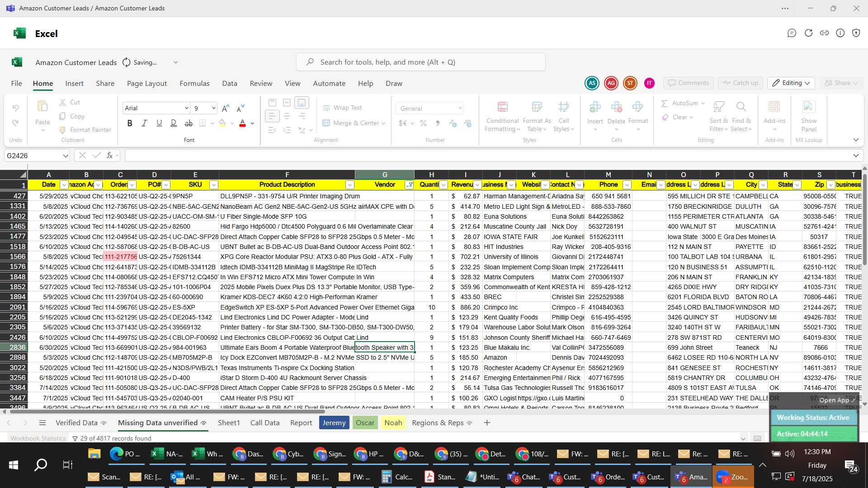Viewport: 868px width, 488px height.
Task: Click the Fill color bucket icon
Action: [222, 123]
